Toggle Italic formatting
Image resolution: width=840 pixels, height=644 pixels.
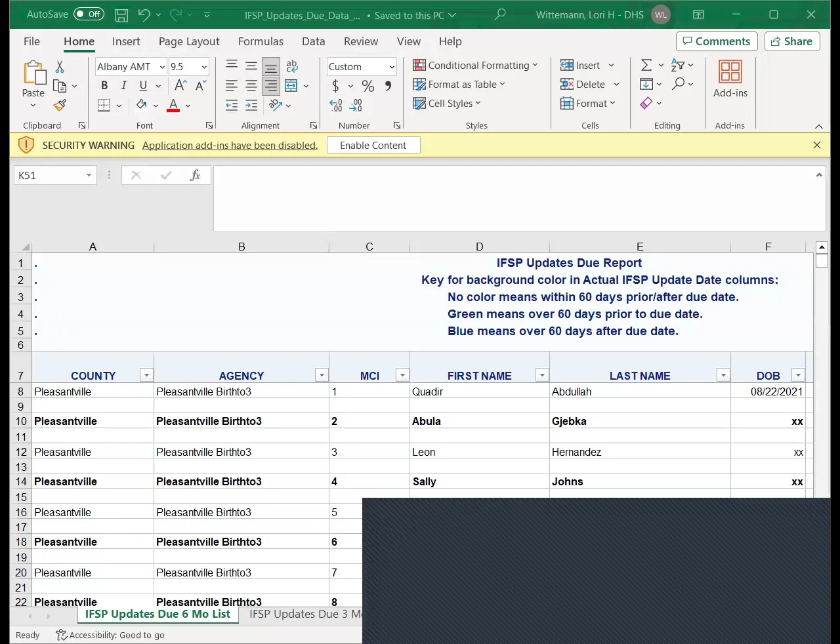(123, 86)
